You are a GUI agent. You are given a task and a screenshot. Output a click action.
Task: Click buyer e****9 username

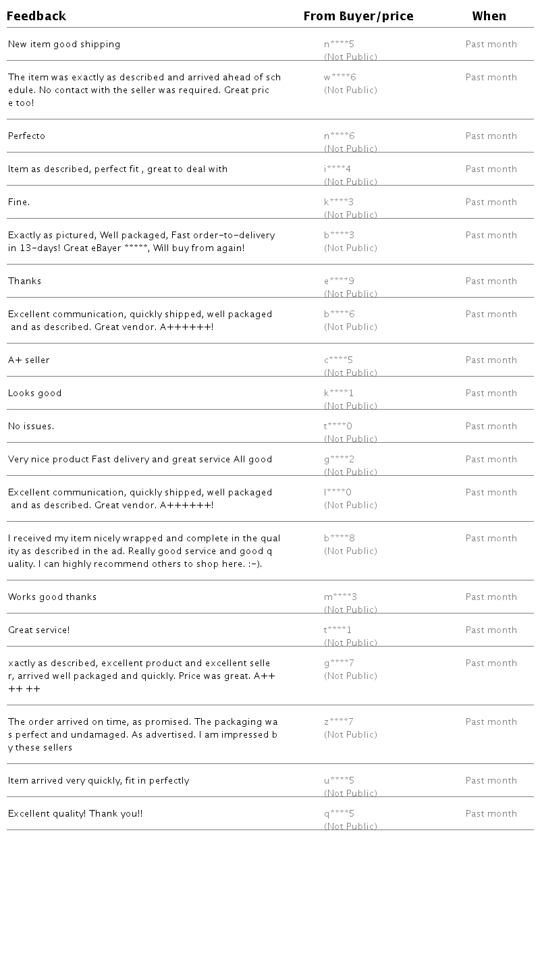click(x=339, y=281)
